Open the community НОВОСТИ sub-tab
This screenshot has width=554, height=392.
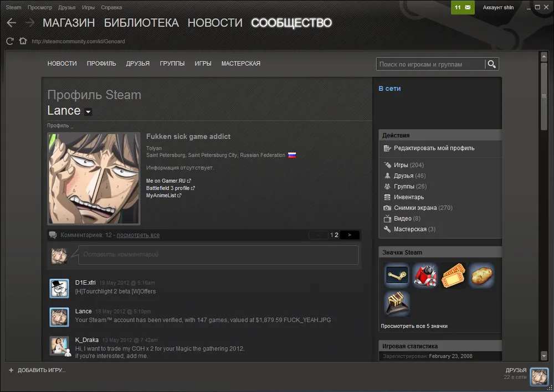click(62, 64)
